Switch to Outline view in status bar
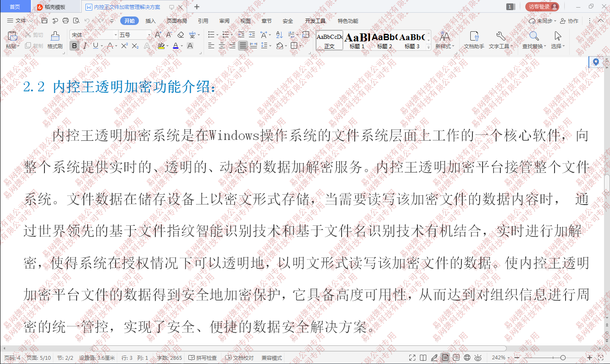Screen dimensions: 610x364 (456, 358)
